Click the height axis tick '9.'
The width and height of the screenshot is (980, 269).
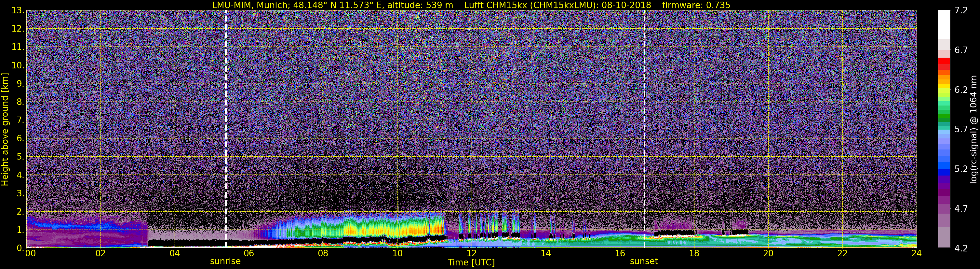(20, 84)
